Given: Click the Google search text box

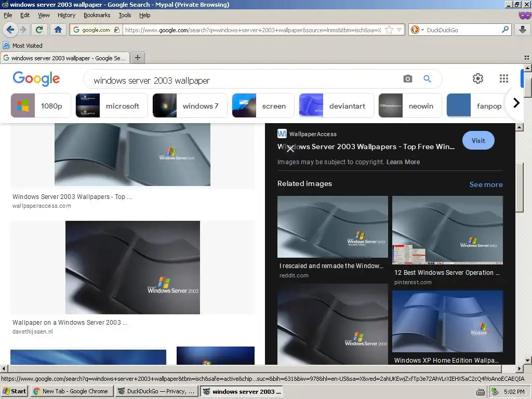Looking at the screenshot, I should click(x=244, y=81).
